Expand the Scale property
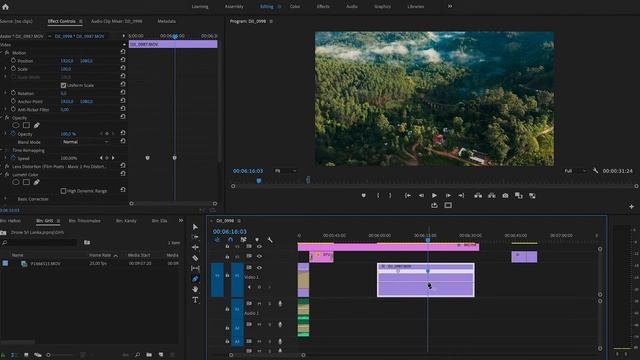 click(5, 69)
